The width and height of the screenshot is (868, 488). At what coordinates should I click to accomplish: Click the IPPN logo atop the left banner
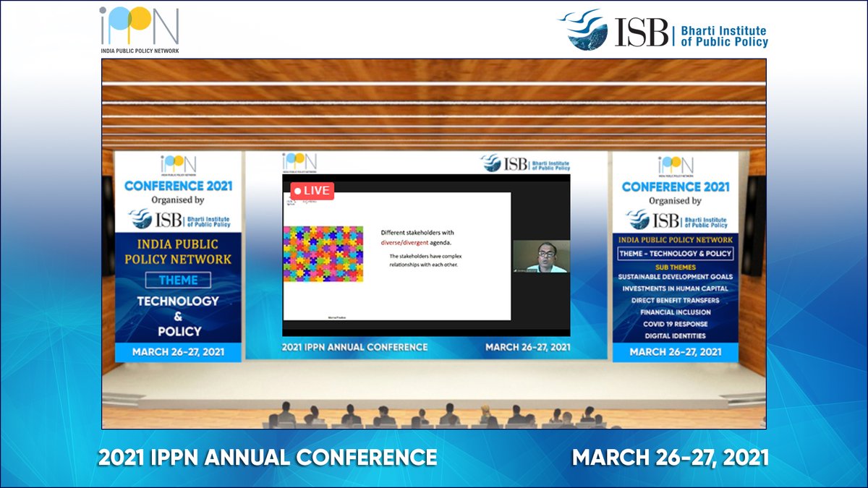[179, 165]
